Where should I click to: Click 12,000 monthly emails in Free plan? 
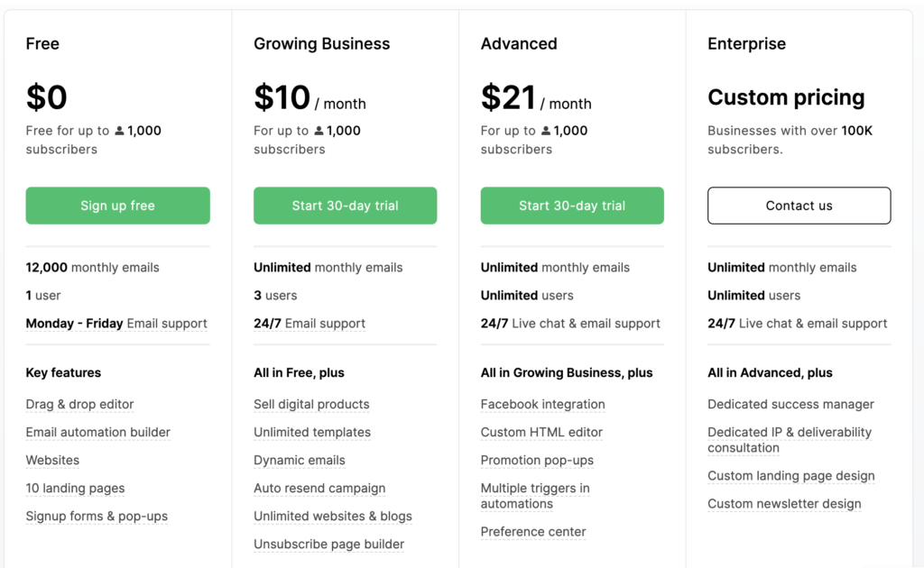coord(92,268)
